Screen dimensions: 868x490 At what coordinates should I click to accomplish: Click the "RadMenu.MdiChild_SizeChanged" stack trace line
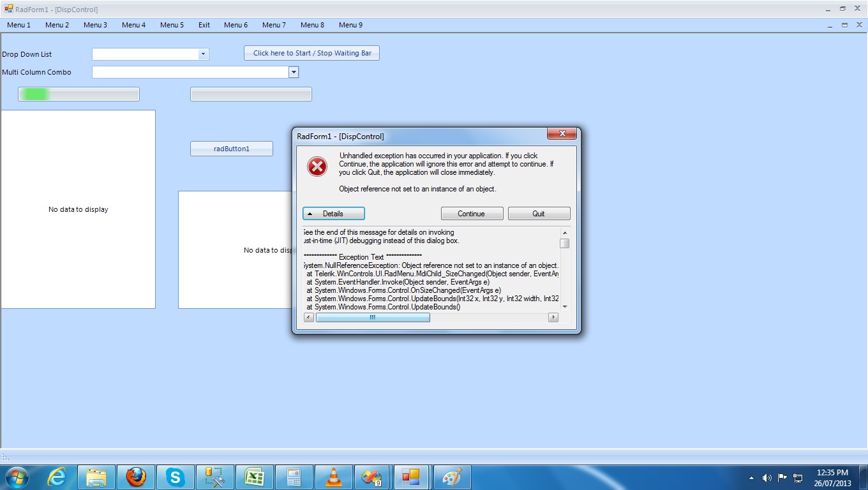click(433, 274)
